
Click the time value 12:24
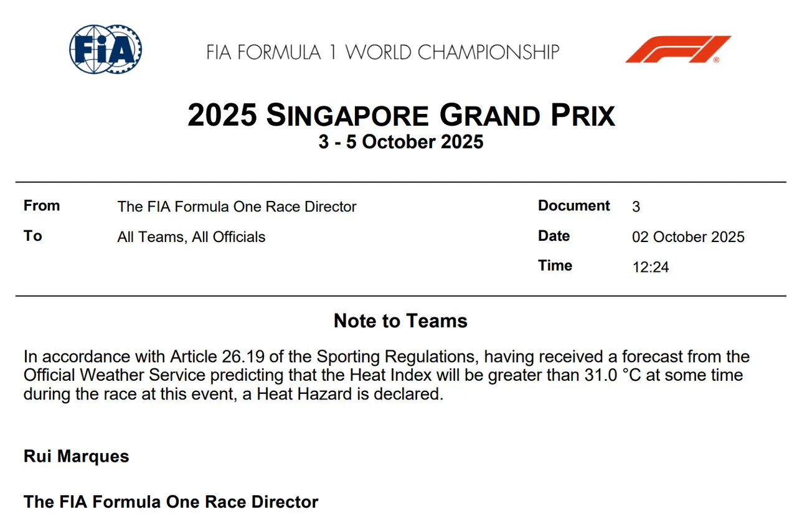(650, 267)
